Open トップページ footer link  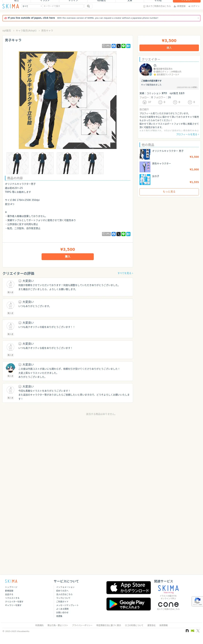pyautogui.click(x=11, y=587)
